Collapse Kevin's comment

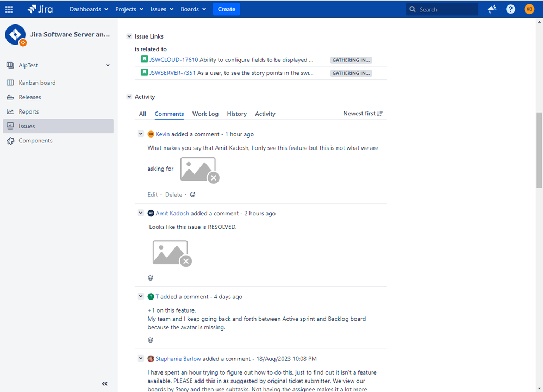point(141,134)
